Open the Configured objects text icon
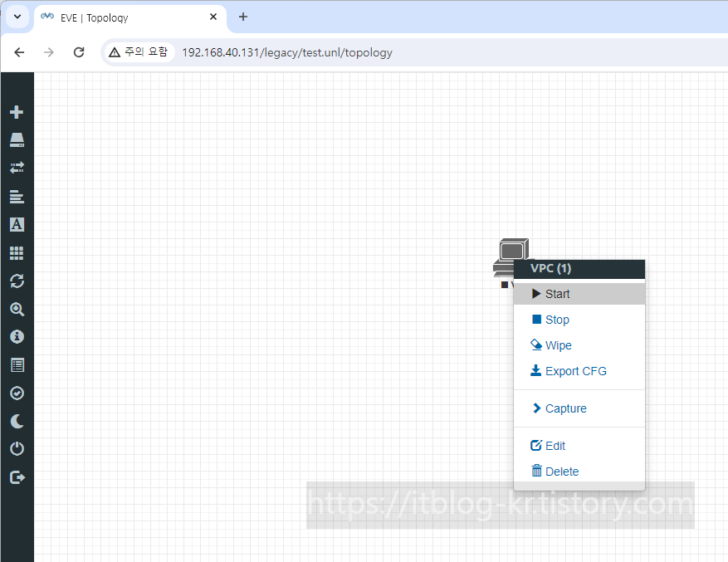The height and width of the screenshot is (562, 728). tap(17, 224)
